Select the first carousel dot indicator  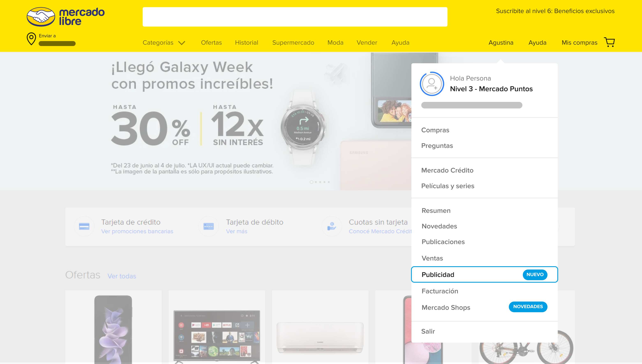(x=311, y=182)
